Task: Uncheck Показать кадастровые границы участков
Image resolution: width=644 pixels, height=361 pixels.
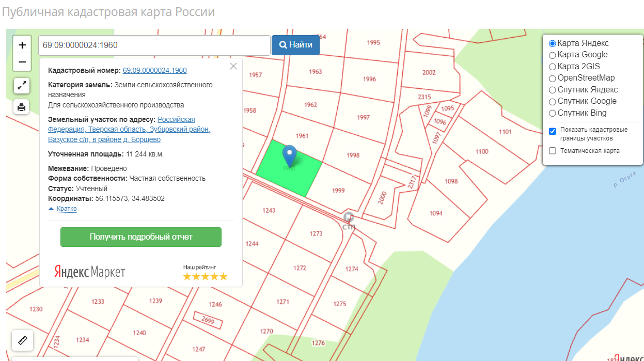Action: [x=553, y=131]
